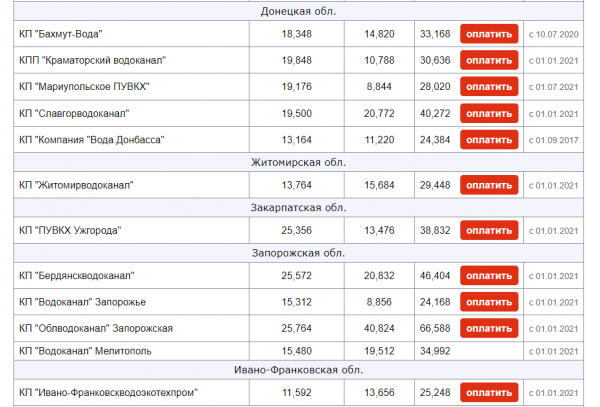This screenshot has height=407, width=600.
Task: Pay for "Облводоканал" Запорожская
Action: tap(489, 328)
